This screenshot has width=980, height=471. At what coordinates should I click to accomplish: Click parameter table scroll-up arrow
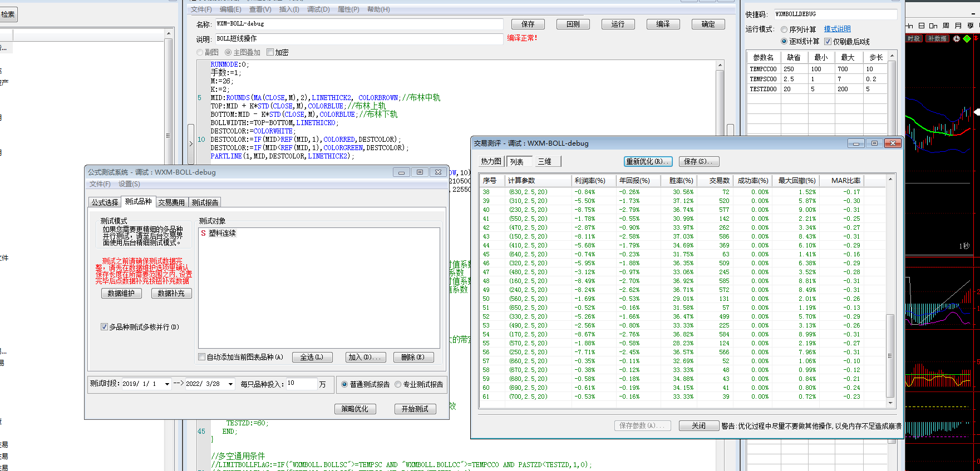point(892,56)
